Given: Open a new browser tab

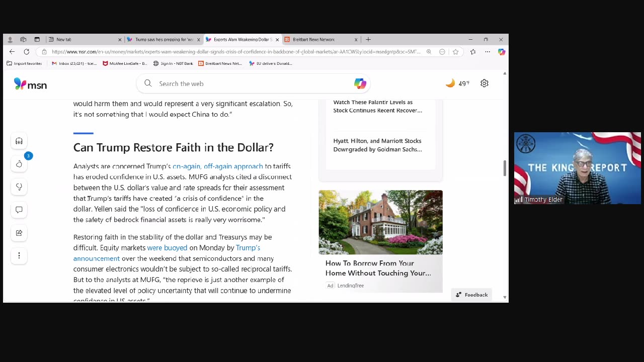Looking at the screenshot, I should click(x=368, y=39).
